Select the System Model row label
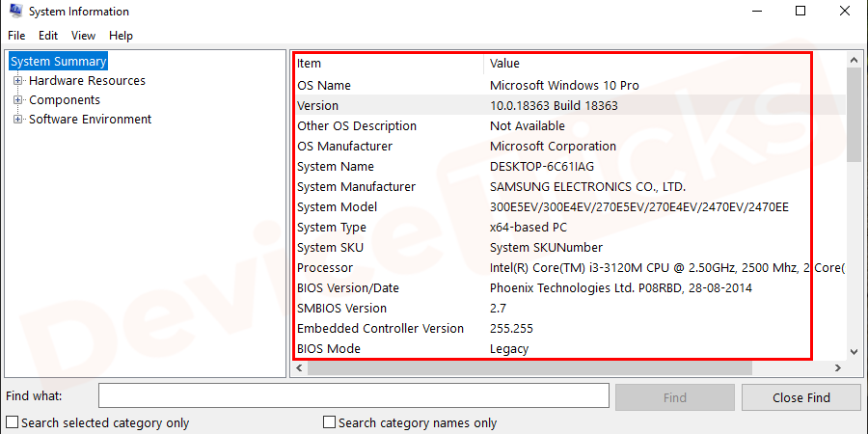This screenshot has width=868, height=434. pyautogui.click(x=338, y=207)
